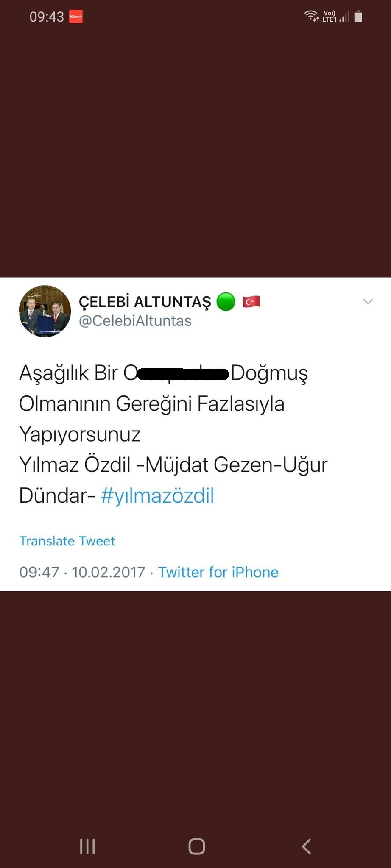391x868 pixels.
Task: Tap the tweet timestamp 09:47 · 10.02.2017
Action: [x=82, y=572]
